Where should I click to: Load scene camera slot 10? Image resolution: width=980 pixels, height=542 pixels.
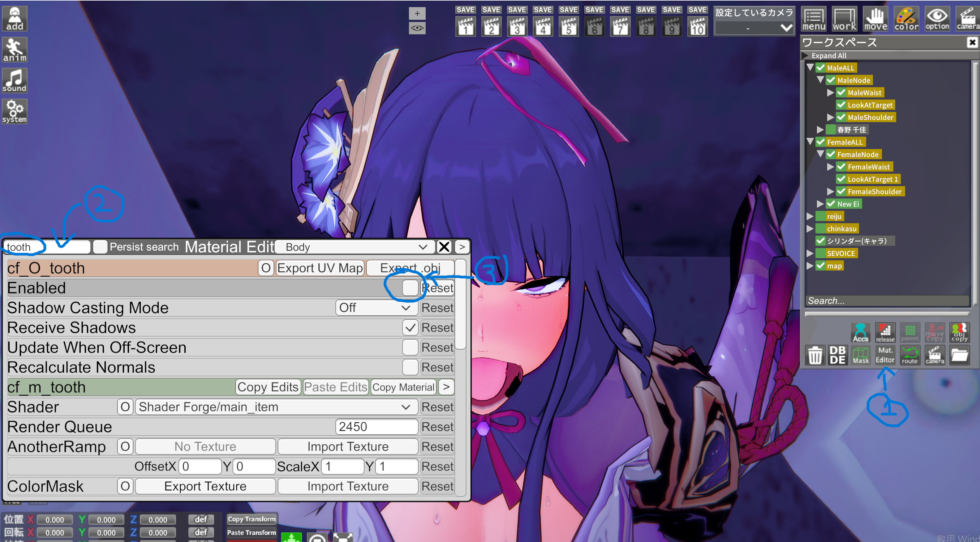click(x=697, y=27)
